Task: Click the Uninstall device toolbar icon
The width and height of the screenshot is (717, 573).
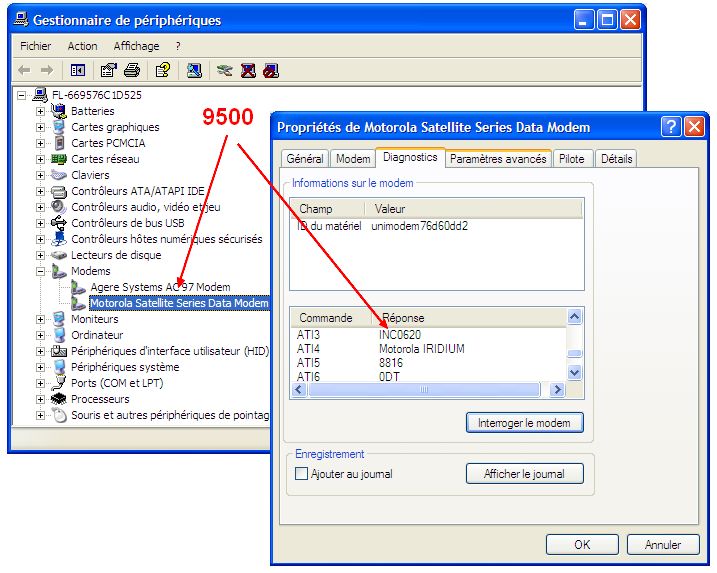Action: 248,70
